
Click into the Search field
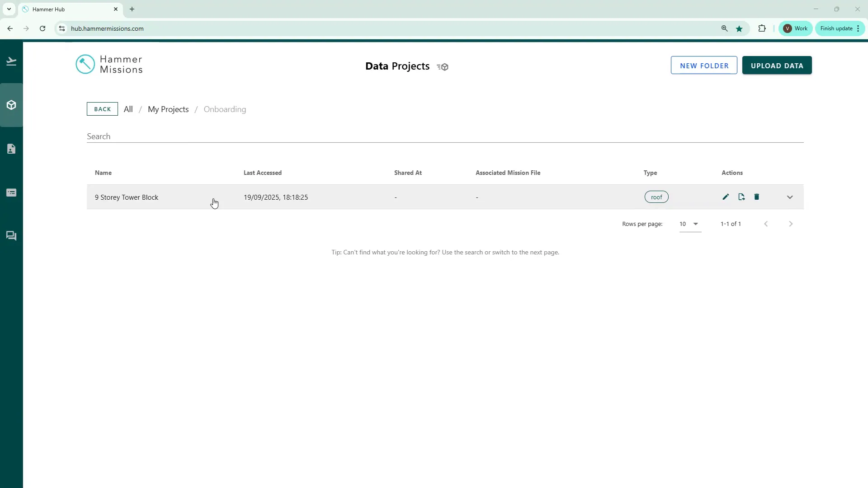[x=445, y=136]
